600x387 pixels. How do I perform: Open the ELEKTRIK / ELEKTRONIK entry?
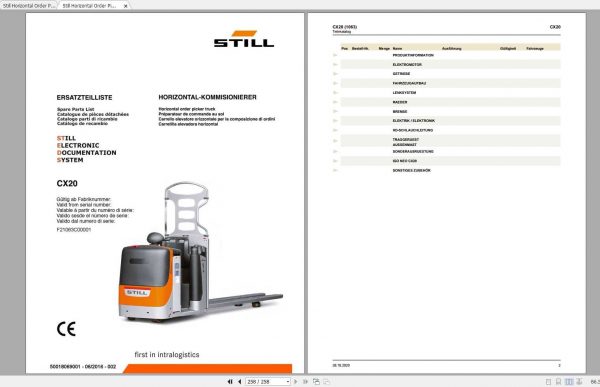point(414,121)
